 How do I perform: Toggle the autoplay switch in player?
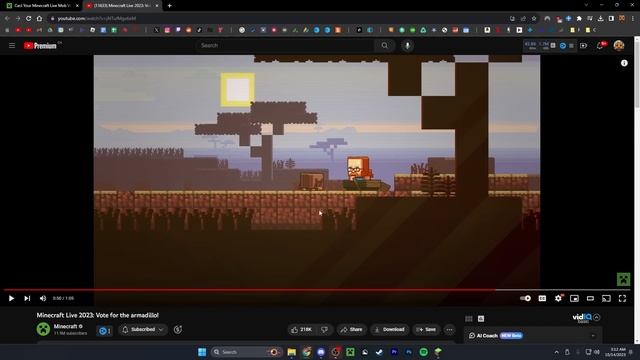point(525,298)
